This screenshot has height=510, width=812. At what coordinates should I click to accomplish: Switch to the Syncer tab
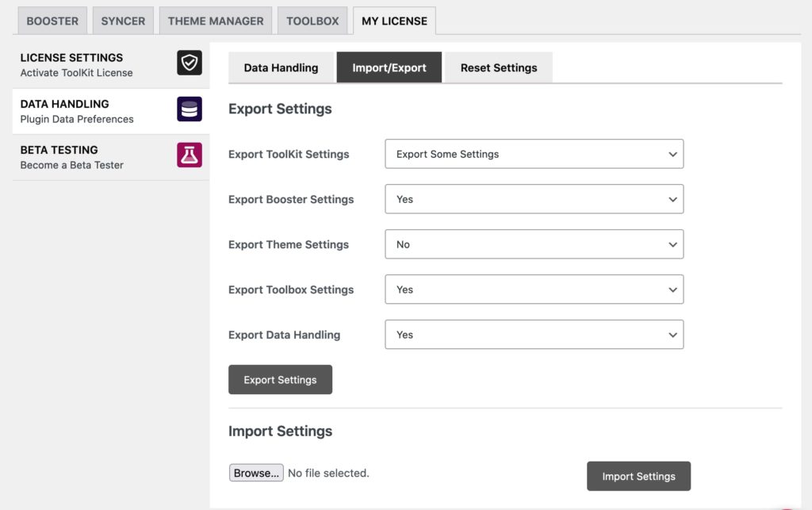[x=123, y=21]
